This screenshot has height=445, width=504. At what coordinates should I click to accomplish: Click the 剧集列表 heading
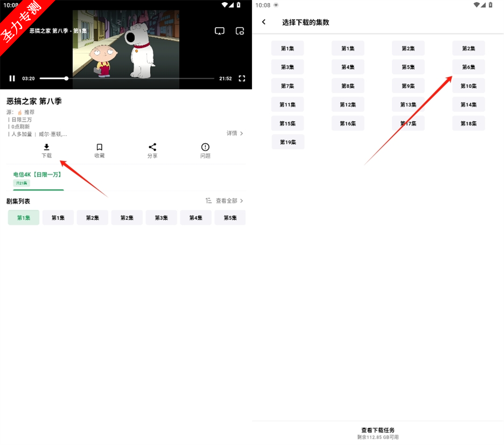tap(18, 201)
